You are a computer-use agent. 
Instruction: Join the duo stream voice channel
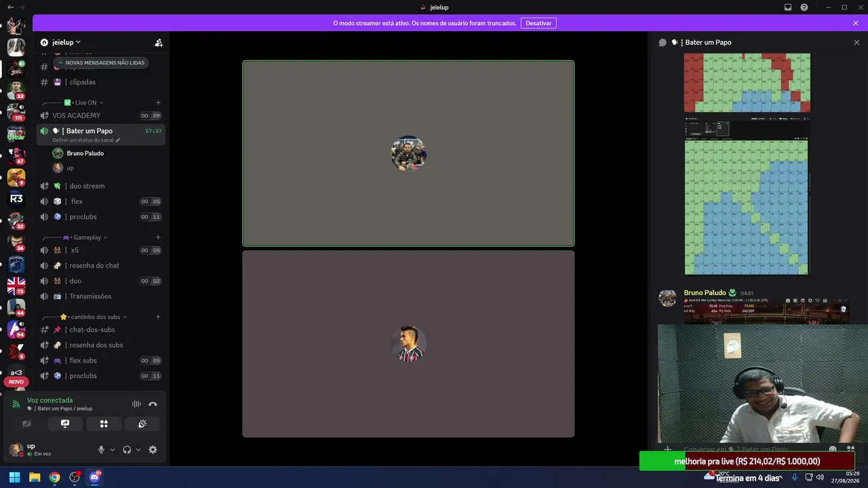coord(100,186)
